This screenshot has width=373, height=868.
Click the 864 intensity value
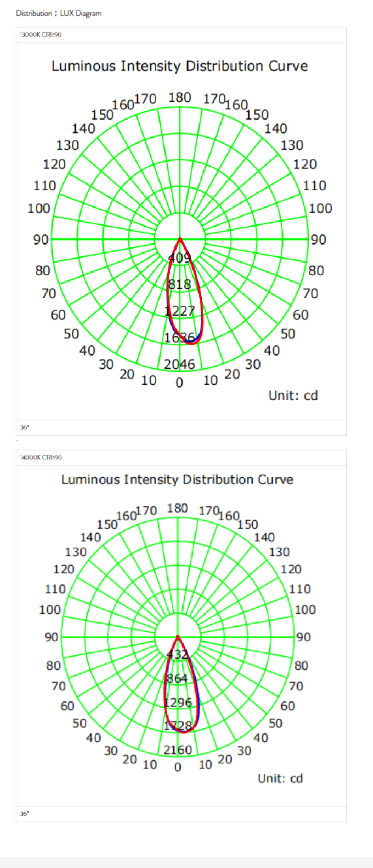178,679
